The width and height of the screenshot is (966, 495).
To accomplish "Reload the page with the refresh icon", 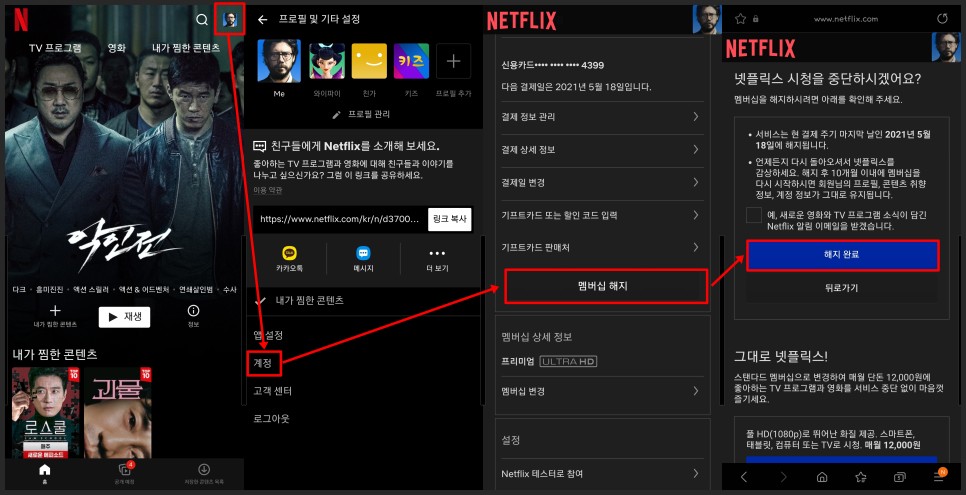I will pyautogui.click(x=942, y=18).
